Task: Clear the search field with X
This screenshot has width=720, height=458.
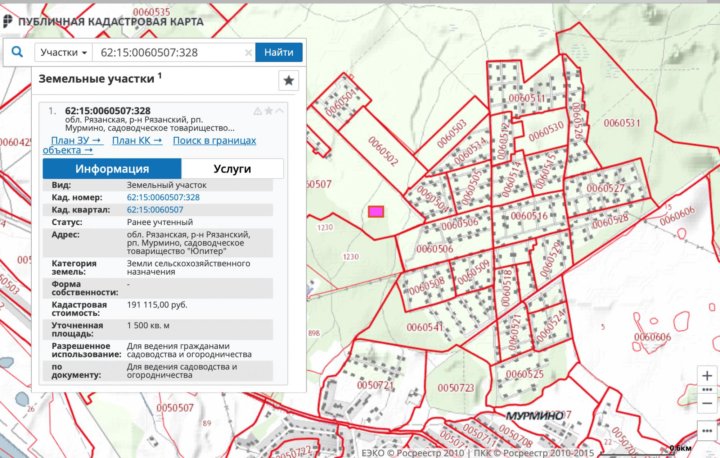Action: 246,52
